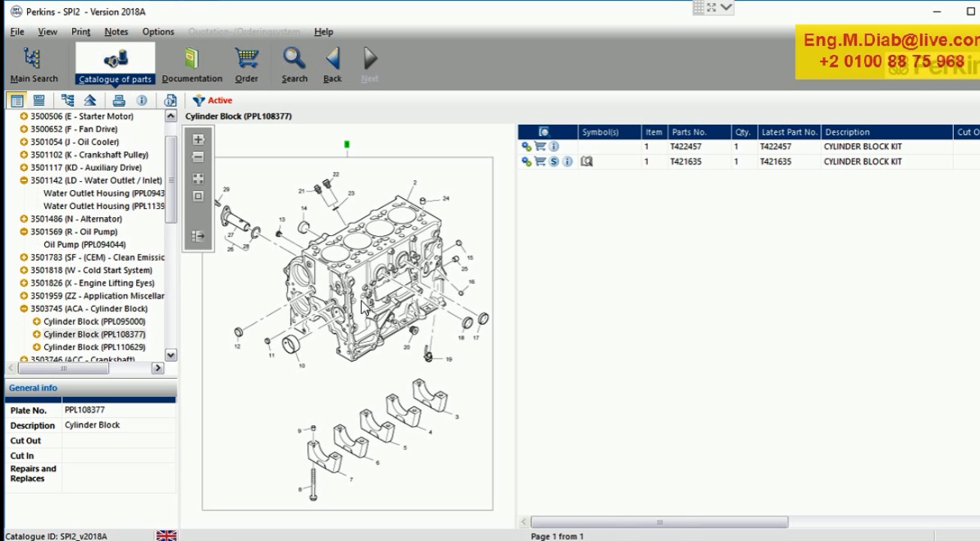Open the Catalogue of parts view

[115, 65]
